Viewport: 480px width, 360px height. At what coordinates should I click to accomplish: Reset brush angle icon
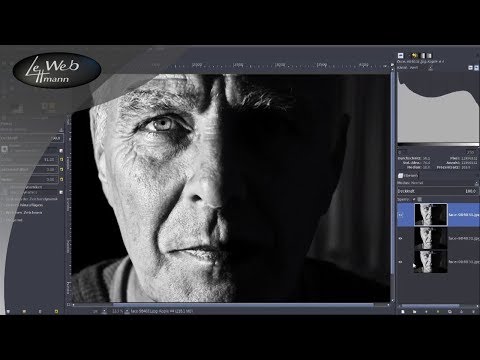61,179
